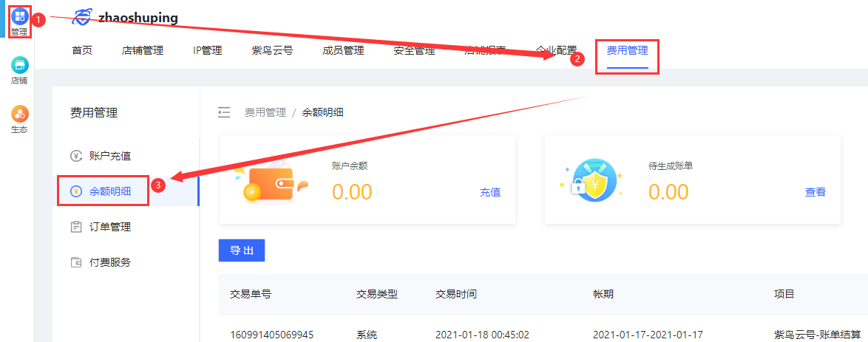Switch to the 企业配置 tab
This screenshot has width=868, height=342.
pos(556,51)
